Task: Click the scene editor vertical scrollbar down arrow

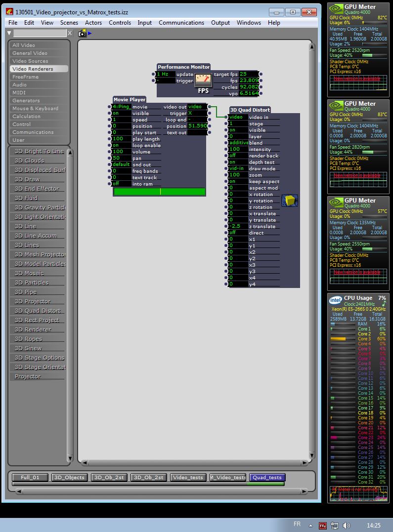Action: (311, 455)
